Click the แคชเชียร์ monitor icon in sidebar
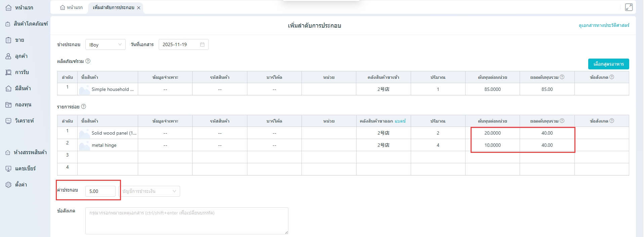Viewport: 644px width, 237px height. point(8,169)
